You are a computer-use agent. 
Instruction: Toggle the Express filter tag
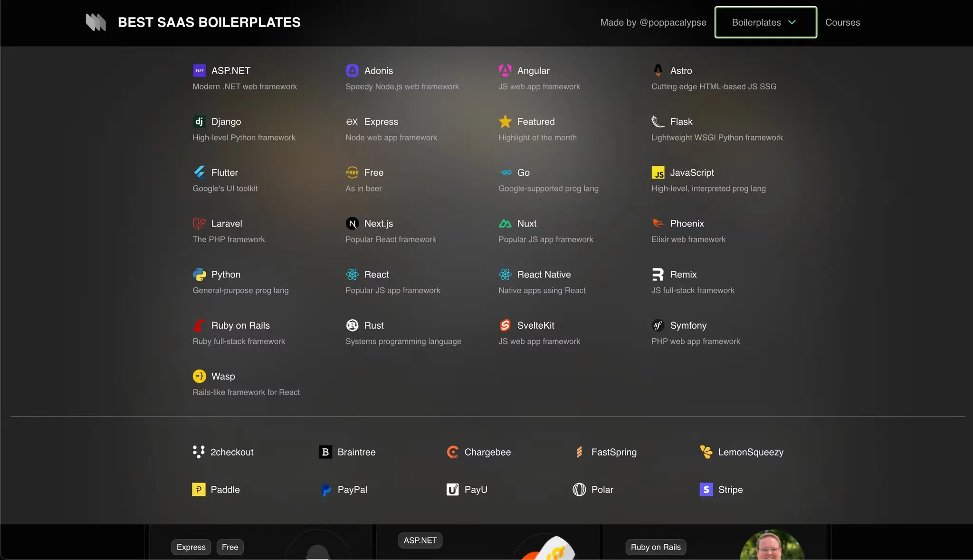[x=191, y=547]
